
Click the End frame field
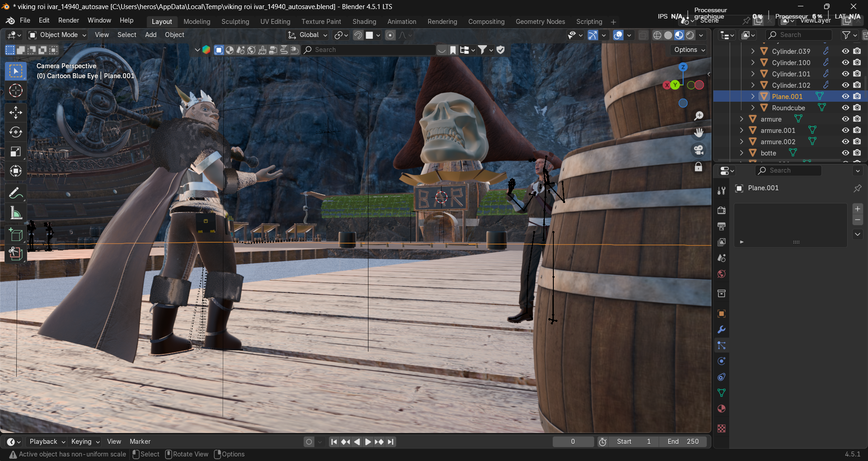pos(683,442)
